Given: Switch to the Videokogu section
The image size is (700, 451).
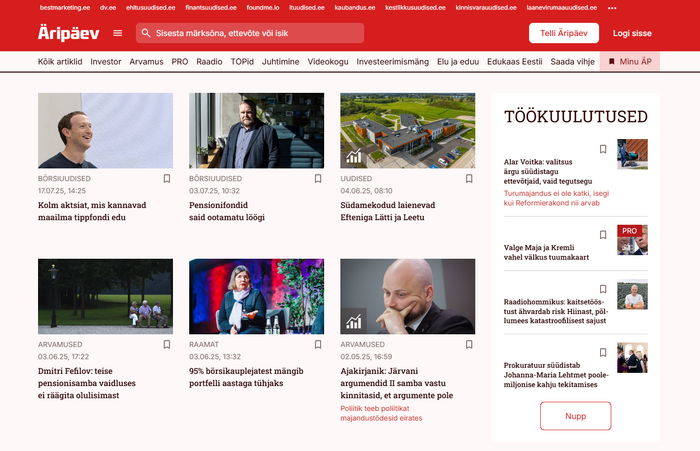Looking at the screenshot, I should pyautogui.click(x=328, y=62).
